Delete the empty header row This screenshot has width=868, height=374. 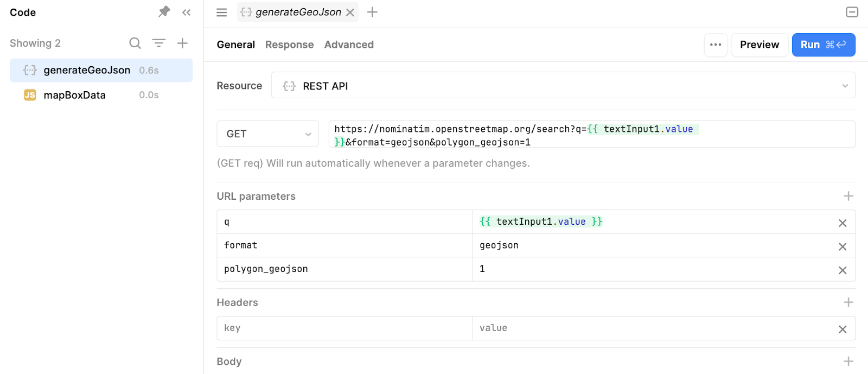pyautogui.click(x=843, y=329)
